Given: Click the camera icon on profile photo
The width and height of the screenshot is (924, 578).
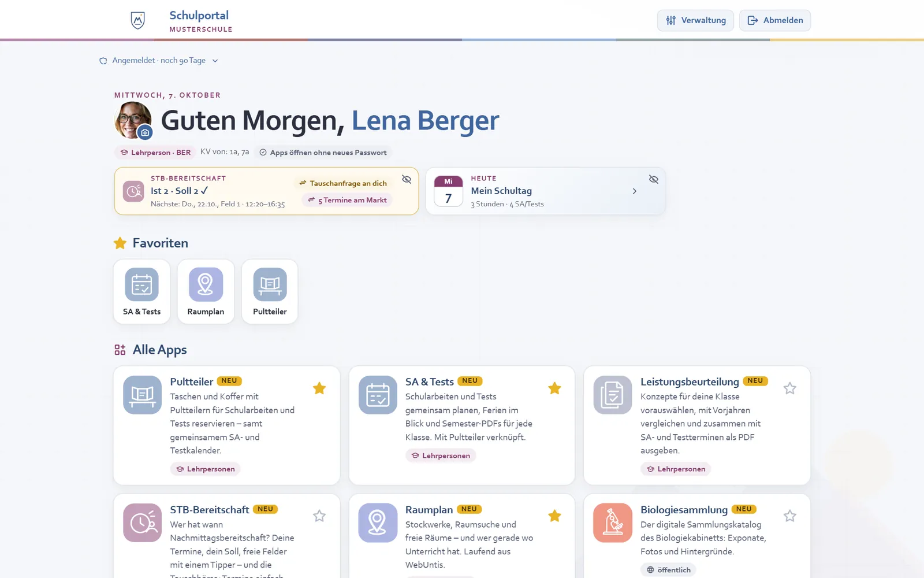Looking at the screenshot, I should click(145, 132).
